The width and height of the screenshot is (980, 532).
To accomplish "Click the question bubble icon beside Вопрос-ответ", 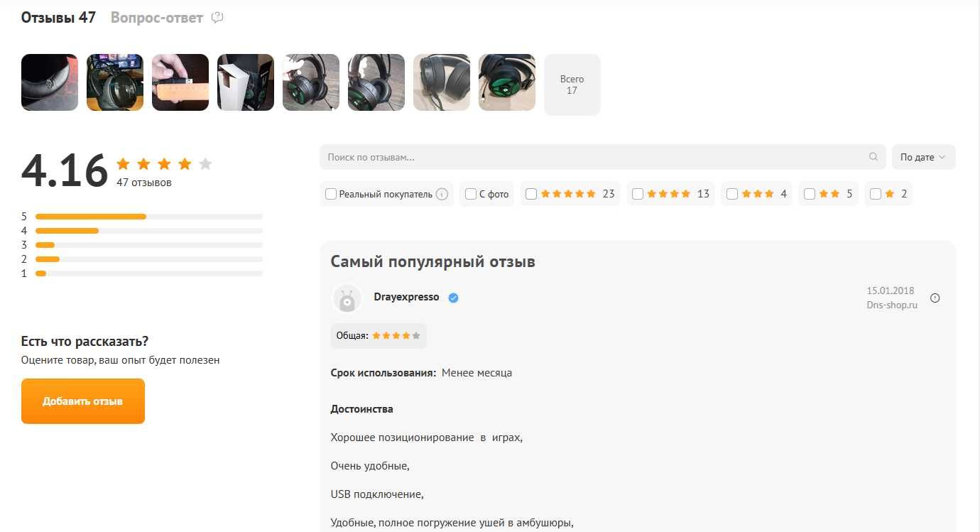I will point(217,18).
